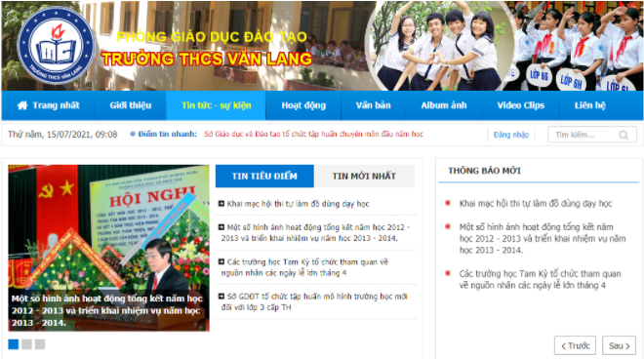The width and height of the screenshot is (644, 359).
Task: Click the Trước previous button
Action: [x=575, y=346]
